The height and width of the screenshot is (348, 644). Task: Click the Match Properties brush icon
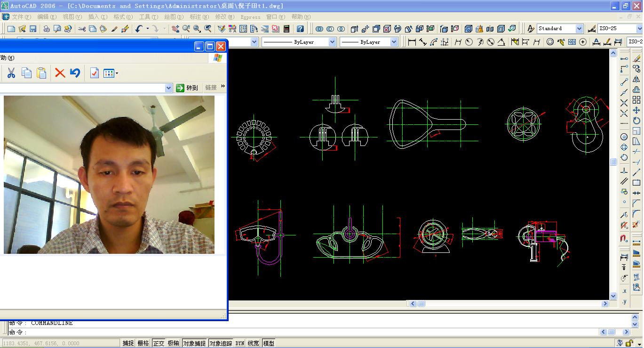click(114, 29)
